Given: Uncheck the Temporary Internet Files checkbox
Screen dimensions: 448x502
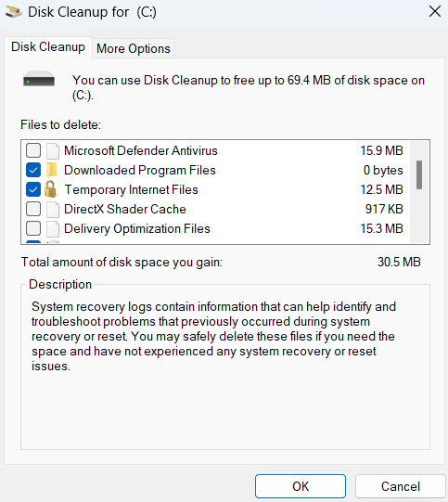Looking at the screenshot, I should point(33,189).
